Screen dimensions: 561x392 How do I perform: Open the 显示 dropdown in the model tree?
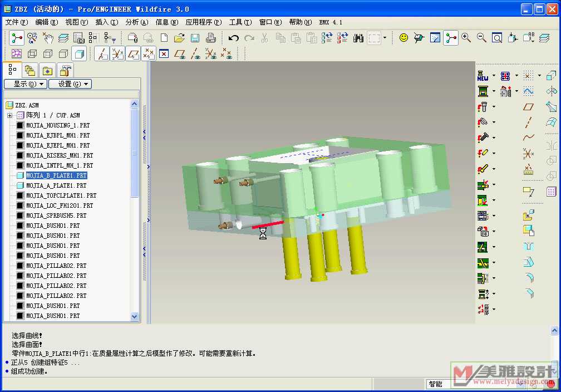coord(26,84)
